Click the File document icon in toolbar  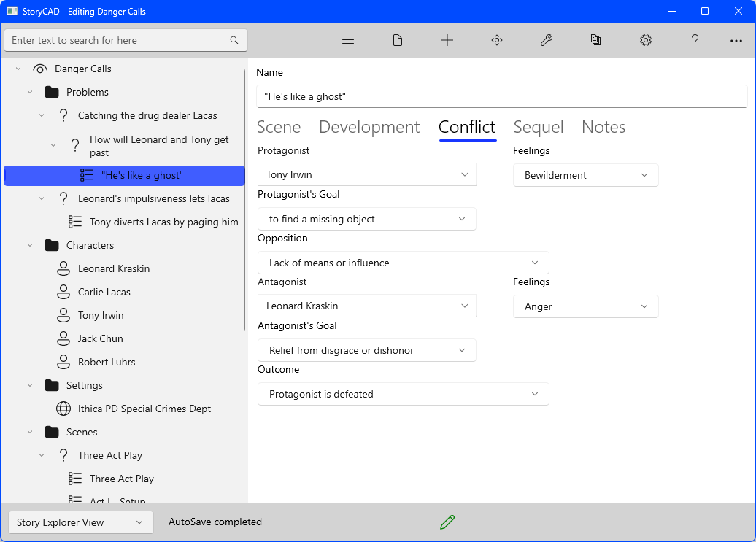point(398,40)
